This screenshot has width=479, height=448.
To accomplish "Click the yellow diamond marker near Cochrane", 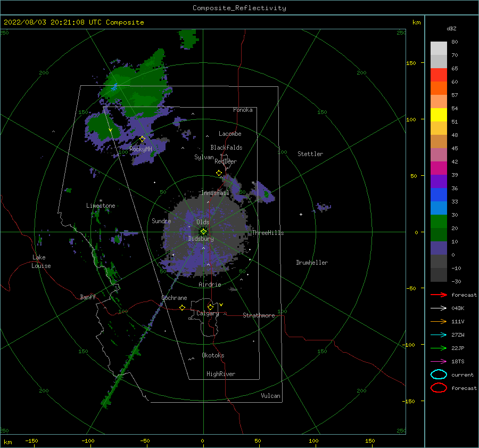I will click(x=182, y=307).
